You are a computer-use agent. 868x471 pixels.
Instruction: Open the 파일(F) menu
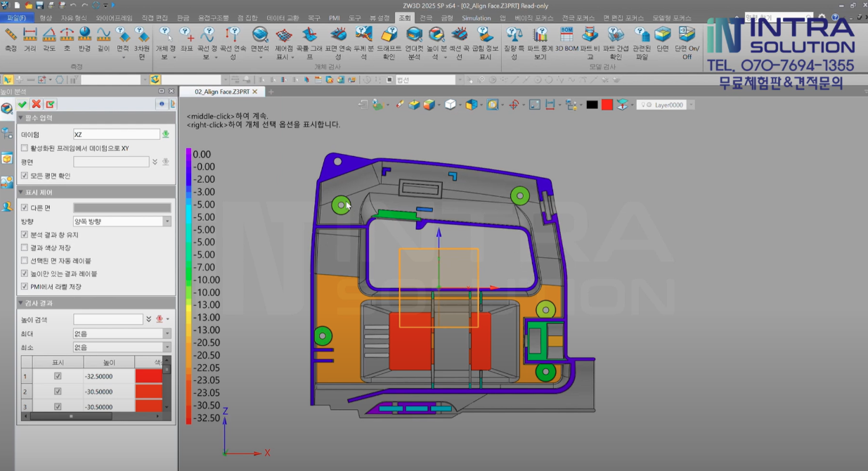[x=17, y=18]
